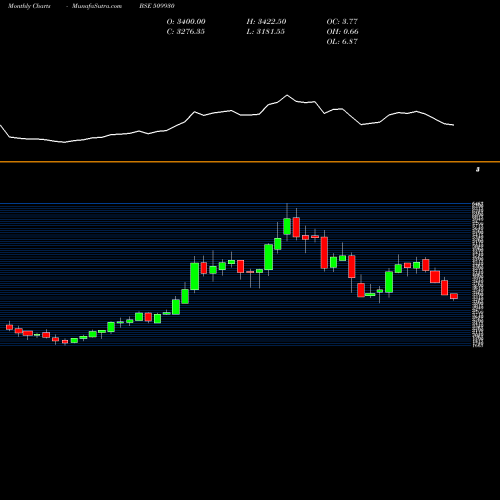Click the peak of the white line chart
This screenshot has height=500, width=500.
(287, 95)
